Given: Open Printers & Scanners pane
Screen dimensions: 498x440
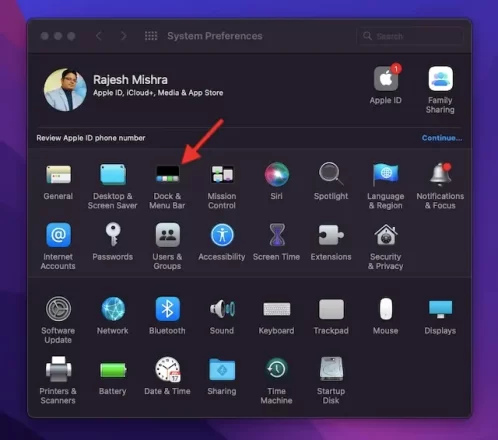Looking at the screenshot, I should click(x=58, y=369).
